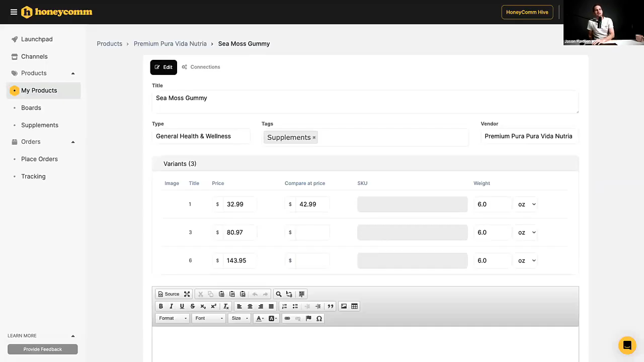The width and height of the screenshot is (644, 362).
Task: Toggle strikethrough formatting
Action: pos(193,306)
